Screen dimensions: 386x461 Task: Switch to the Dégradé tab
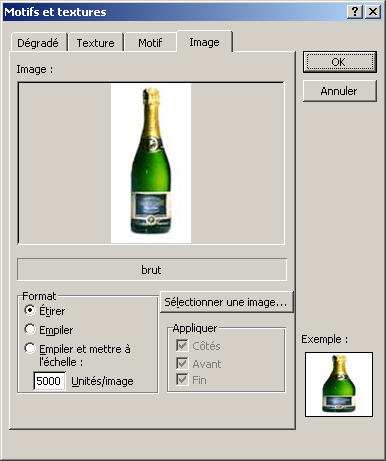click(x=38, y=43)
